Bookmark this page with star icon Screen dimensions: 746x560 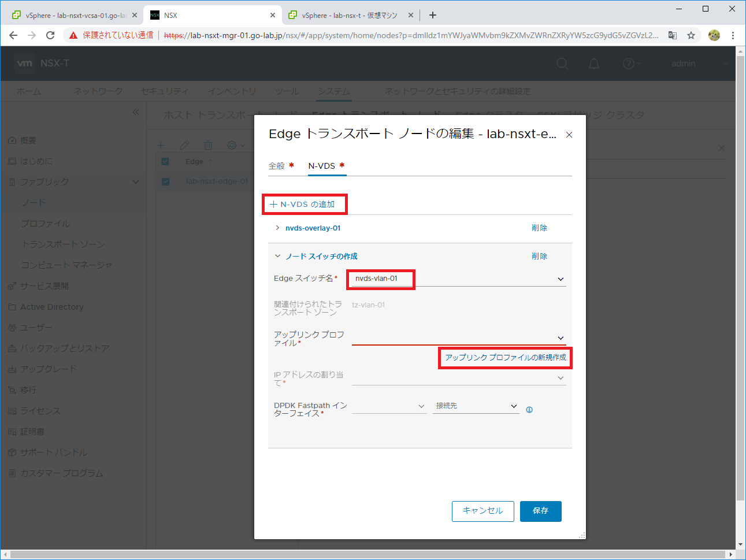[691, 35]
